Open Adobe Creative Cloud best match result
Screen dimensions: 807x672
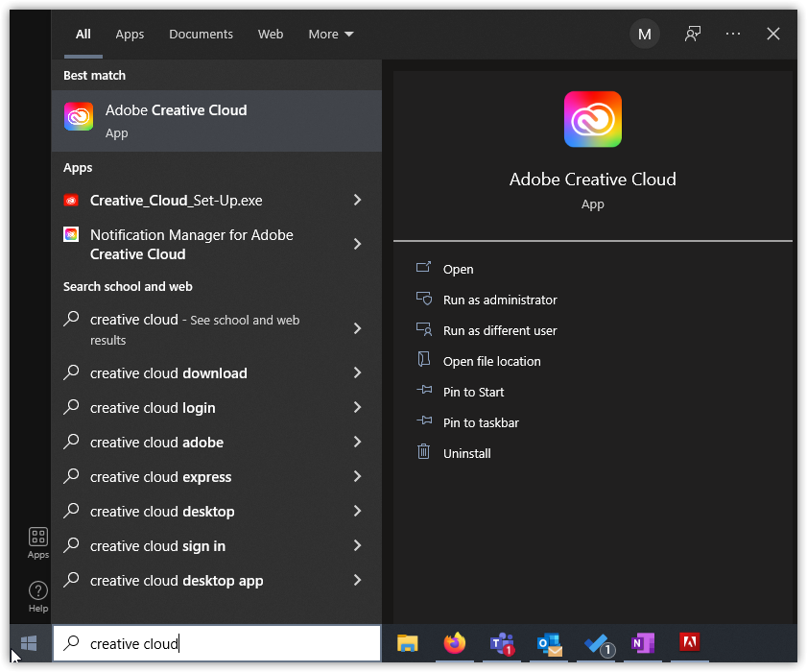pos(217,121)
